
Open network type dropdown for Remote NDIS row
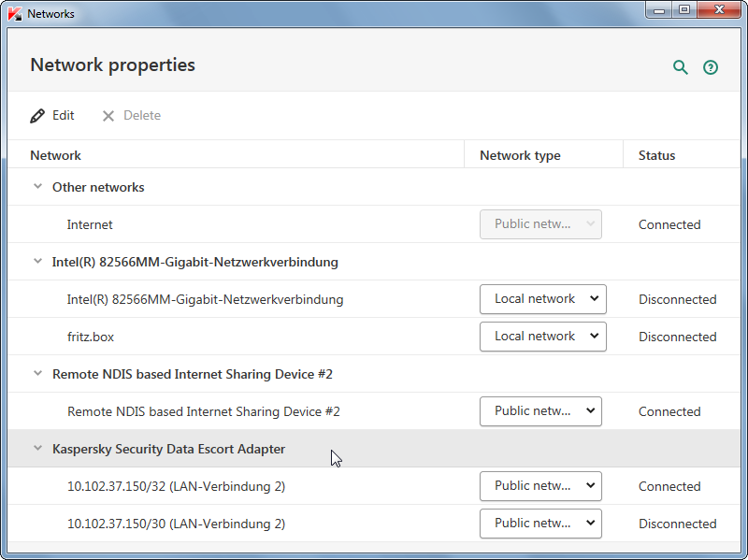(540, 411)
